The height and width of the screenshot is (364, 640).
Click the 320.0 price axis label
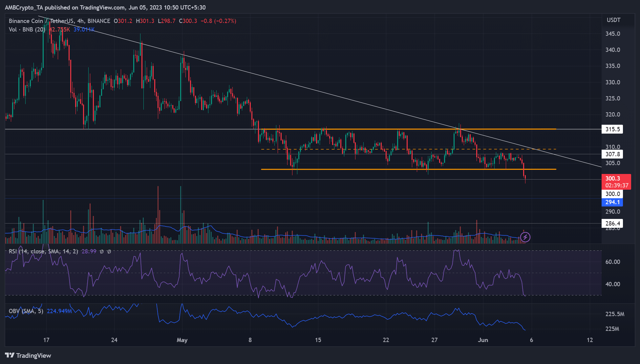tap(613, 115)
